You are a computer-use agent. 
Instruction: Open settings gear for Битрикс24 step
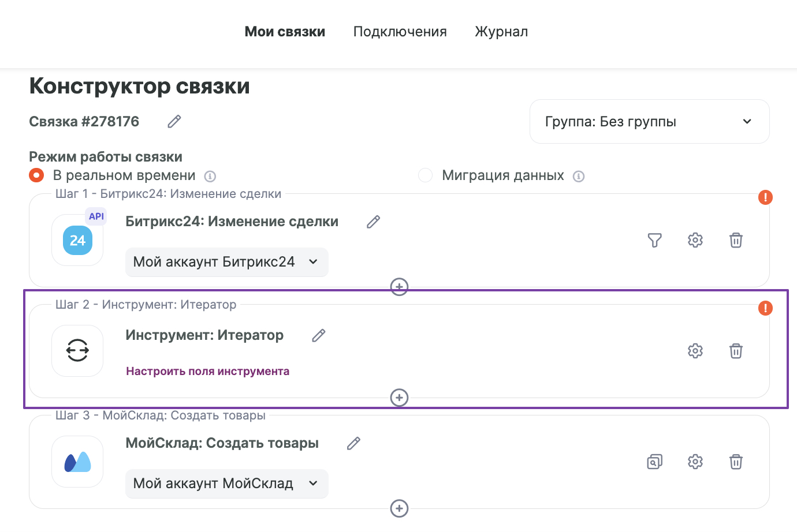[x=695, y=240]
